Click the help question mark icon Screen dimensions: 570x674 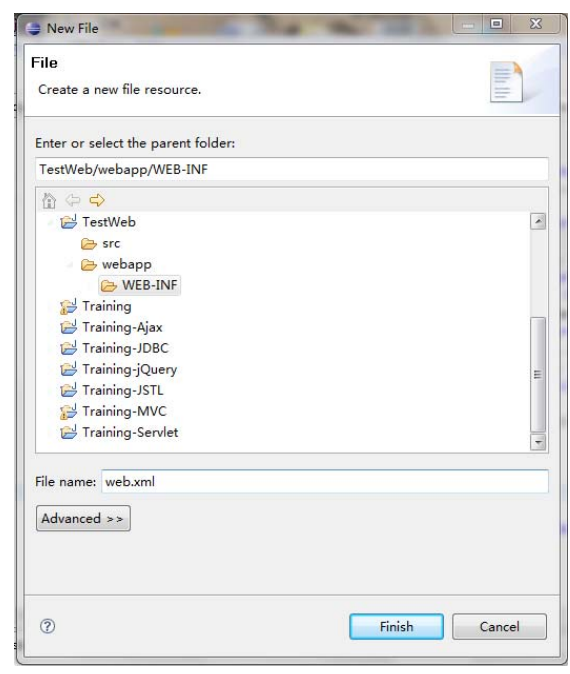(x=47, y=626)
